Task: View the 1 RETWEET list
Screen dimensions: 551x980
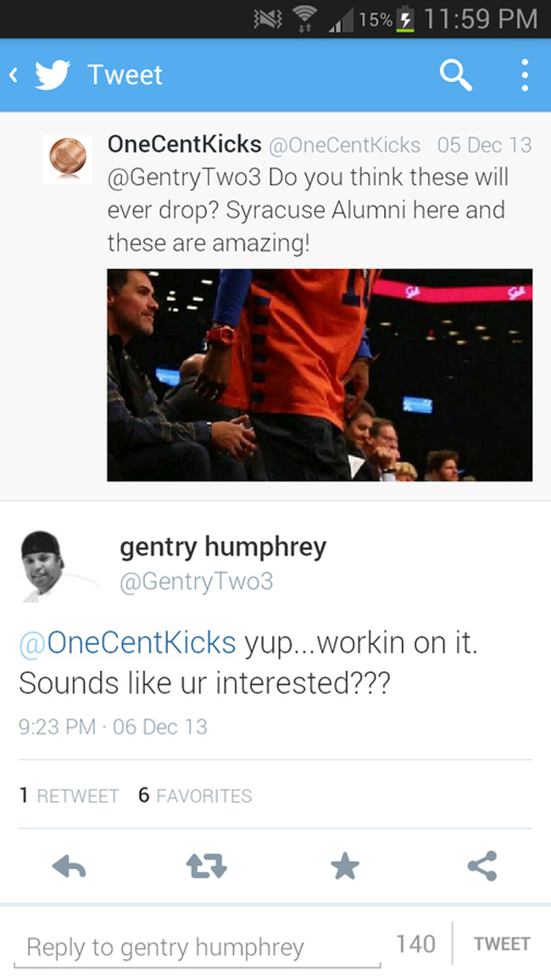Action: (x=69, y=795)
